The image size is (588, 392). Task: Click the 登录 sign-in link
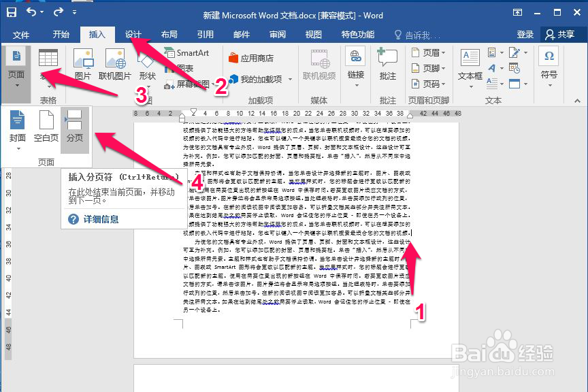coord(525,35)
